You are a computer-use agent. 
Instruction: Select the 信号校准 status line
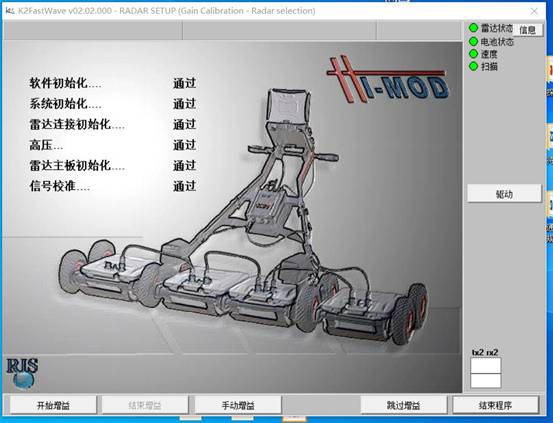tap(113, 186)
